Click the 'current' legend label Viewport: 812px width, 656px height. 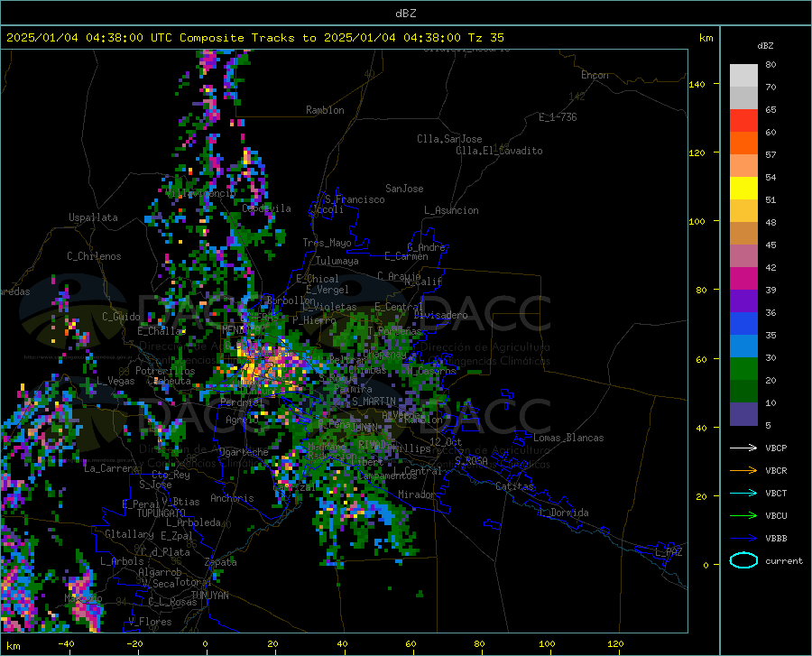784,560
